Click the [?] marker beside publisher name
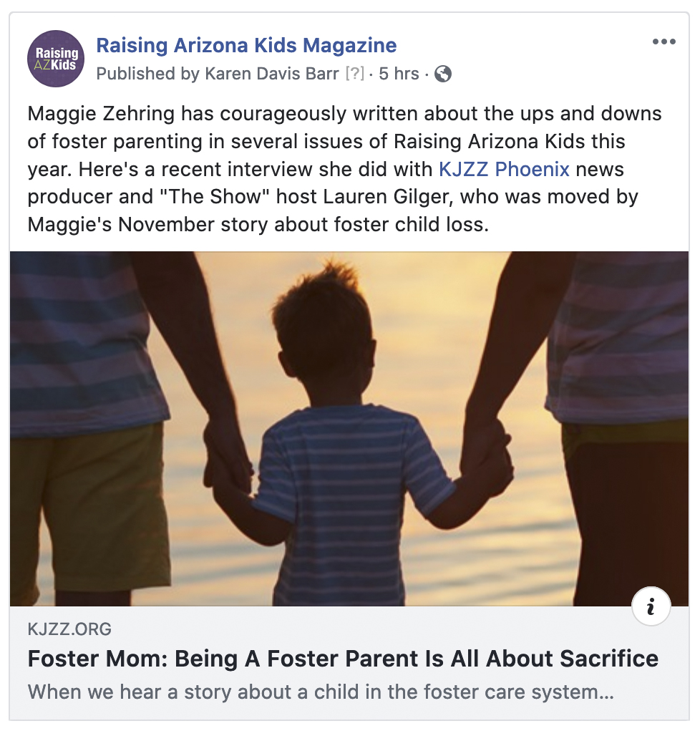 (354, 74)
